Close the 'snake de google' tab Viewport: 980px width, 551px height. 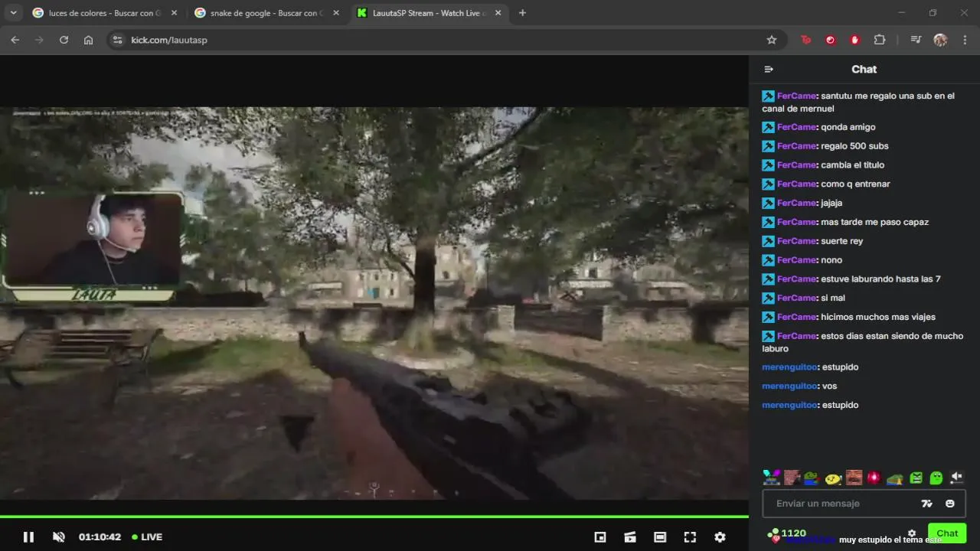click(336, 13)
